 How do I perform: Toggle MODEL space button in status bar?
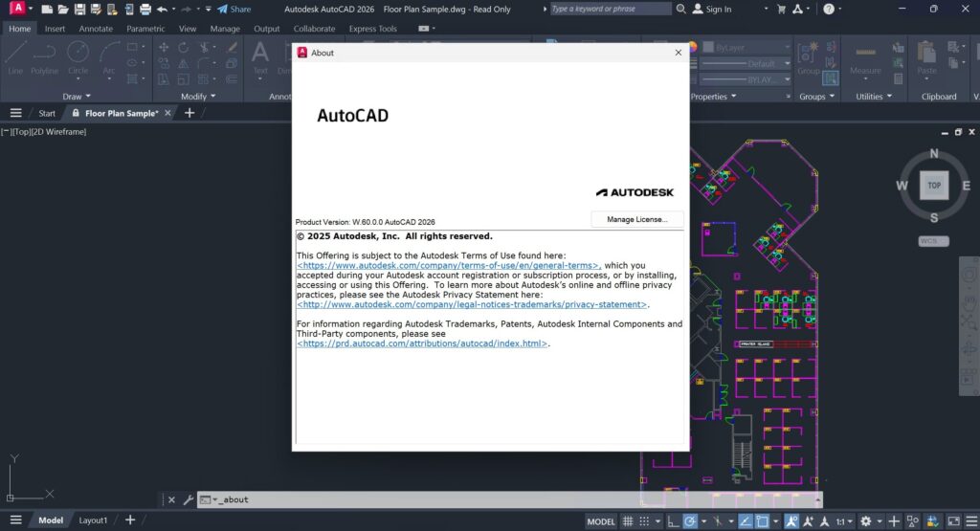point(601,521)
